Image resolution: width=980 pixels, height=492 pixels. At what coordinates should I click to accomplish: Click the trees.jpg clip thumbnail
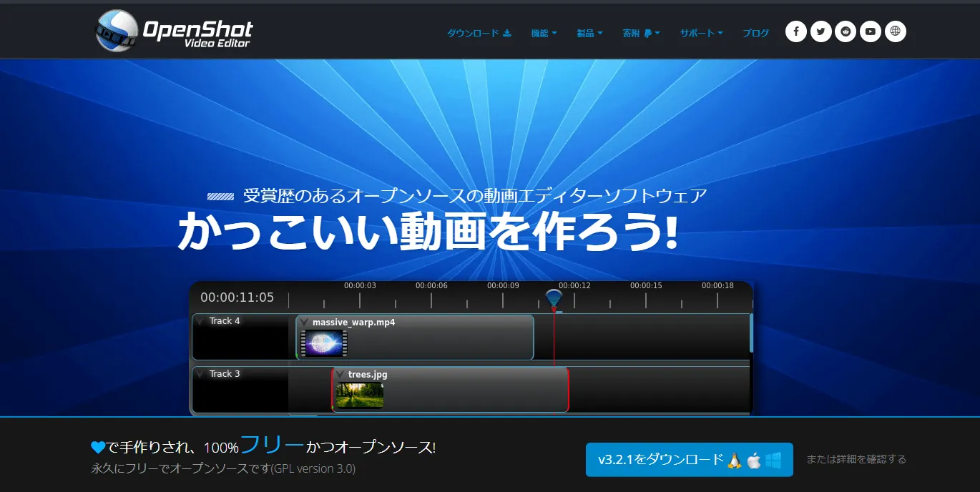click(360, 395)
